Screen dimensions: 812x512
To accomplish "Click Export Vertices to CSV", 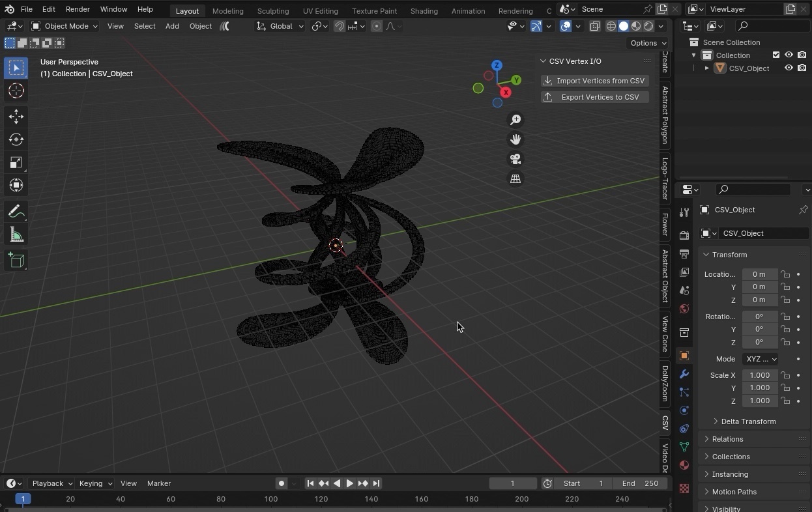I will (x=594, y=96).
